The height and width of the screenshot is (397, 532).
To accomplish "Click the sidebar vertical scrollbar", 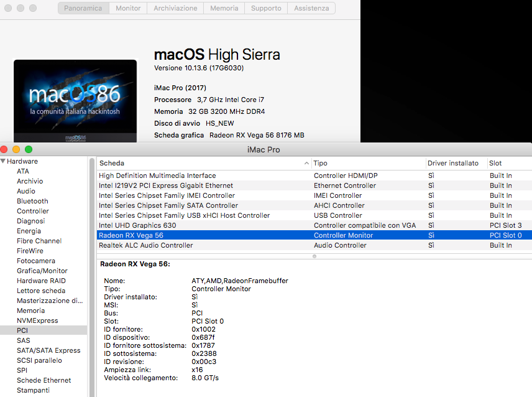I will coord(91,277).
